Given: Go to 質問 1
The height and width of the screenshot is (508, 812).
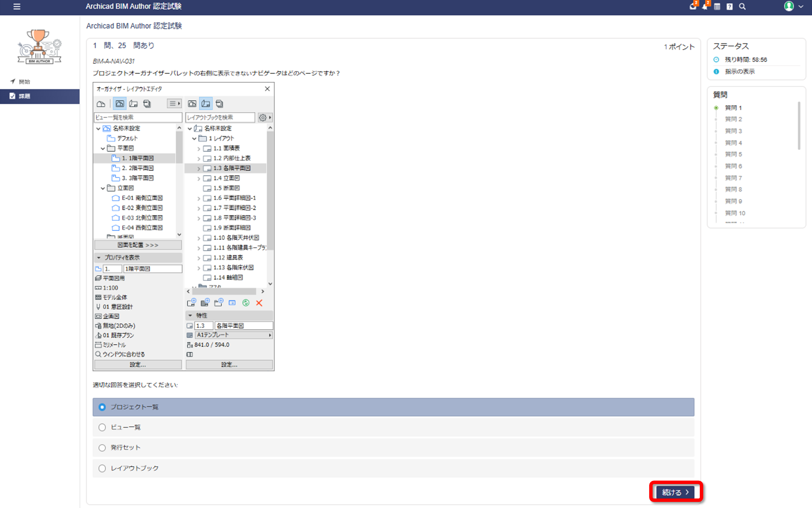Looking at the screenshot, I should coord(733,108).
